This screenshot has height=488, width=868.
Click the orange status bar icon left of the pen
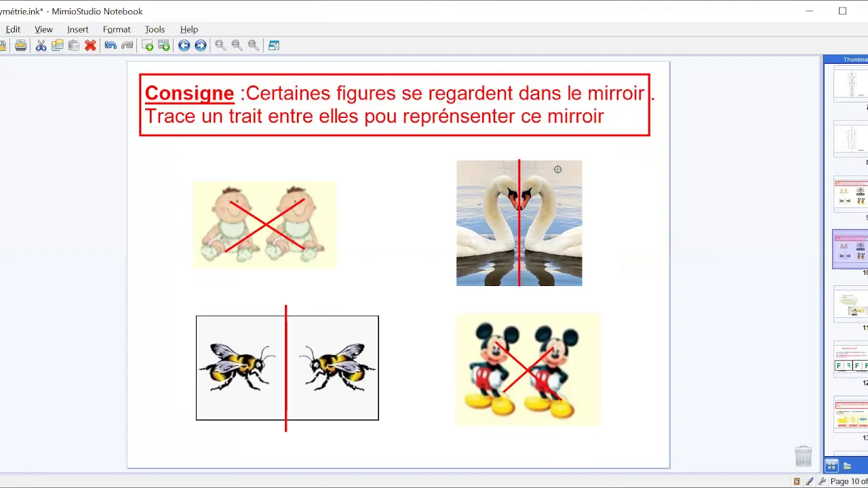pyautogui.click(x=797, y=481)
